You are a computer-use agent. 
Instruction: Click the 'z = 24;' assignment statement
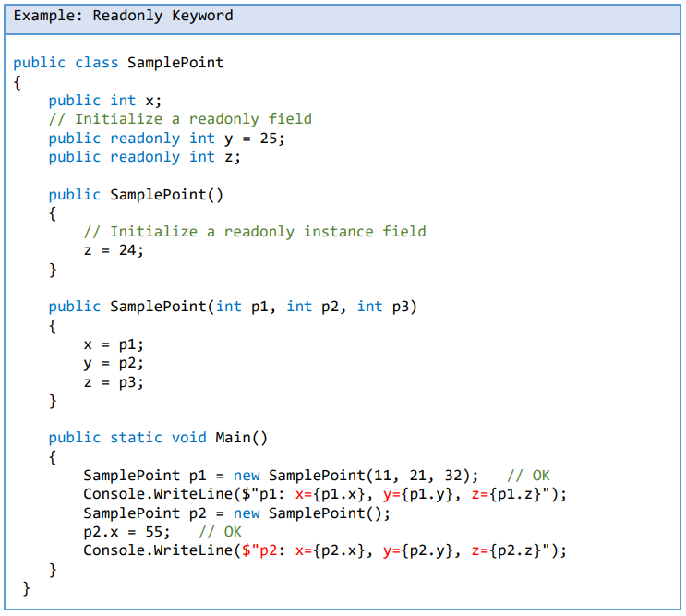click(x=114, y=250)
